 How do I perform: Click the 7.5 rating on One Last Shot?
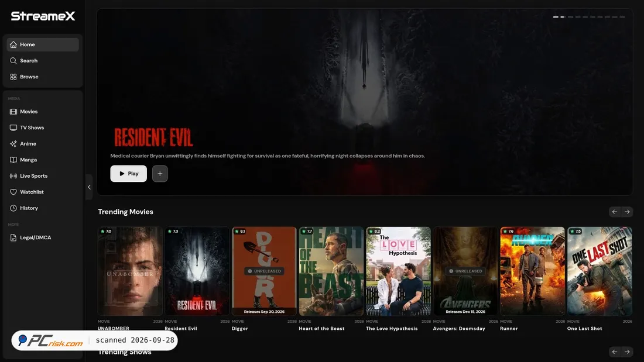[x=576, y=232]
